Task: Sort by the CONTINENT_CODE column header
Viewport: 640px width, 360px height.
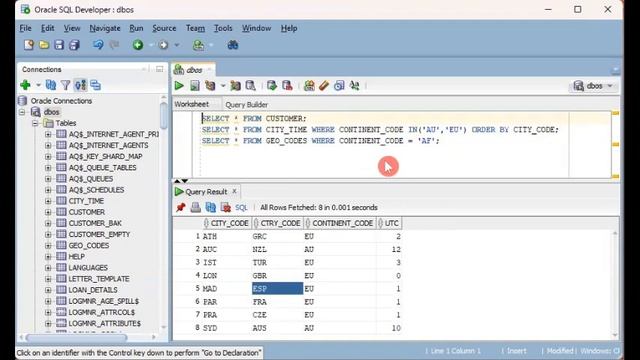Action: [x=340, y=223]
